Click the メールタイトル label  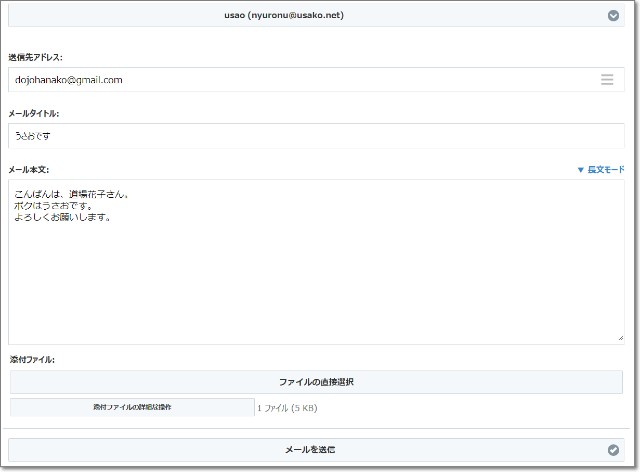[34, 113]
